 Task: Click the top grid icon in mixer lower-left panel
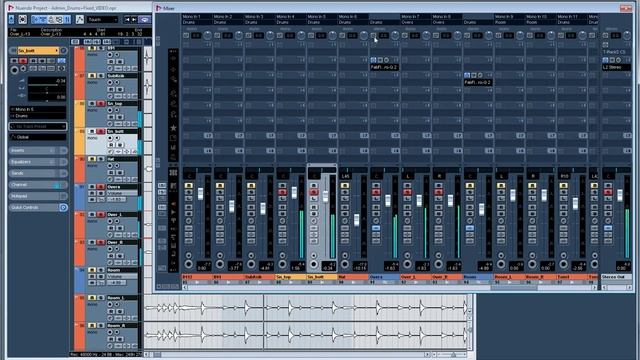click(x=173, y=173)
